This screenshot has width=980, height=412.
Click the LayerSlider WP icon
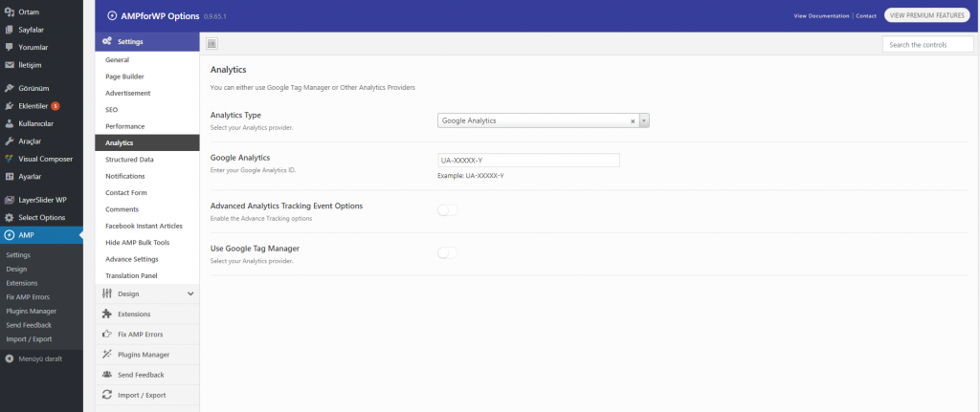(x=10, y=200)
